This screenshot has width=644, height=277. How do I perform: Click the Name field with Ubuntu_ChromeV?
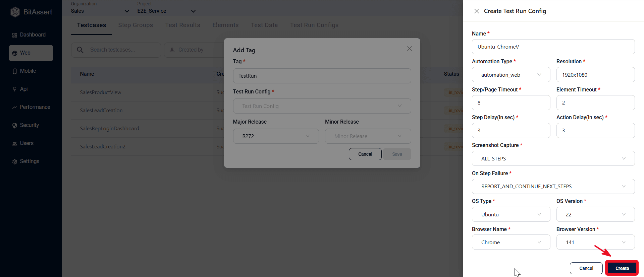pyautogui.click(x=553, y=47)
